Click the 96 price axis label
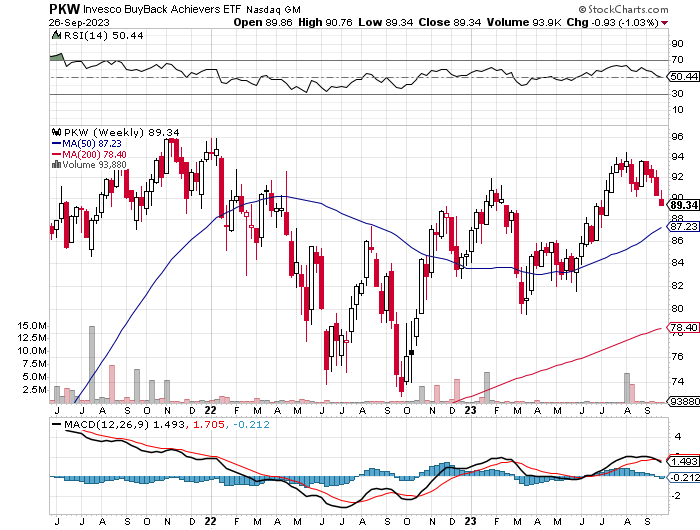This screenshot has width=700, height=530. (x=677, y=137)
